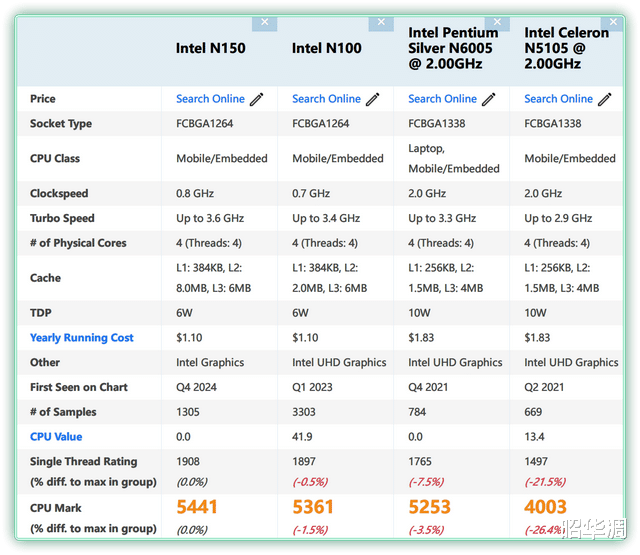The width and height of the screenshot is (640, 555).
Task: Click the 5441 CPU Mark score
Action: click(197, 507)
